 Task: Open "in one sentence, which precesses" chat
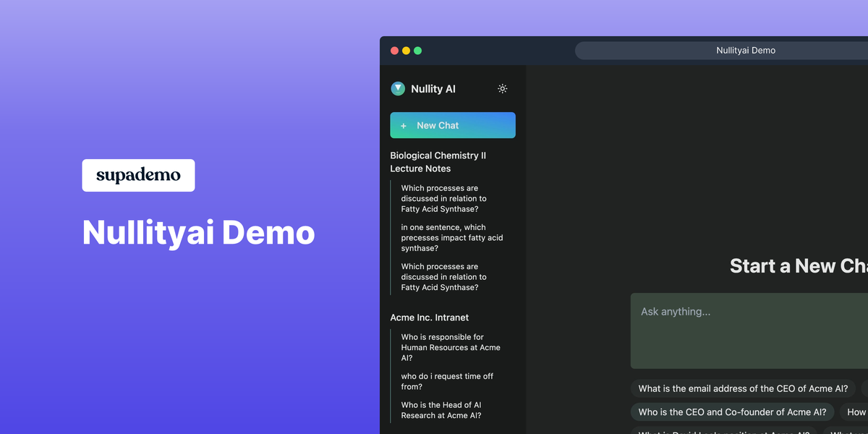tap(452, 238)
